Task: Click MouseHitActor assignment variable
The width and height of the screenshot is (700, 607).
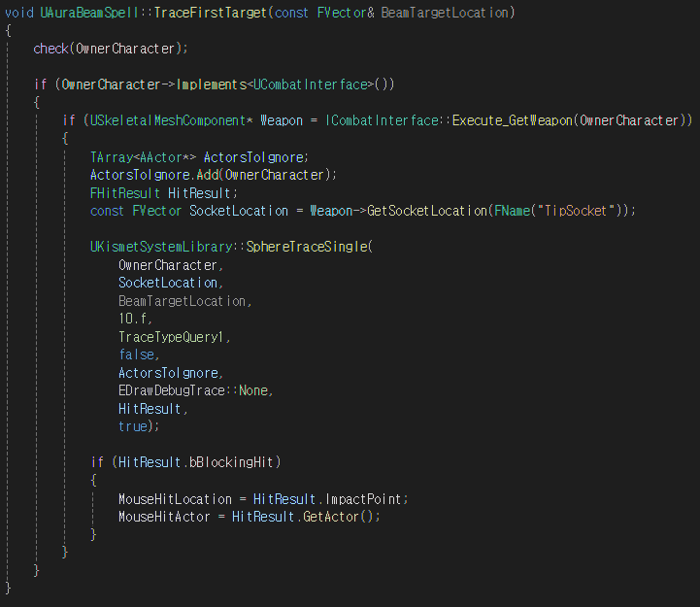Action: tap(164, 517)
